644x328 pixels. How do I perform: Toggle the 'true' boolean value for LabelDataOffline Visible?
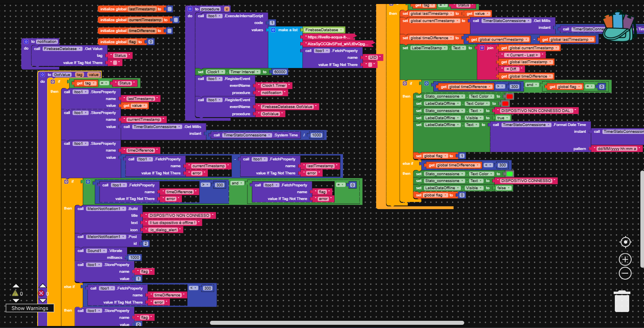502,118
